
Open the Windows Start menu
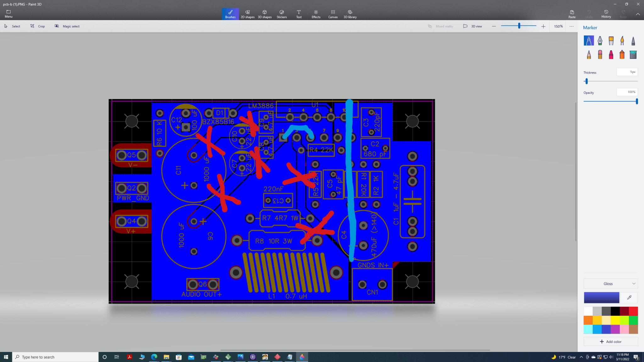coord(6,357)
